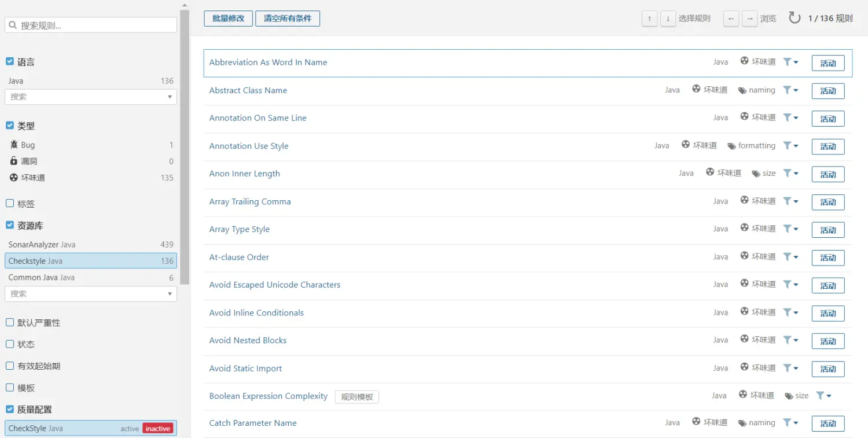Expand the filter dropdown arrow on Abbreviation As Word In Name
This screenshot has height=438, width=868.
pos(795,61)
